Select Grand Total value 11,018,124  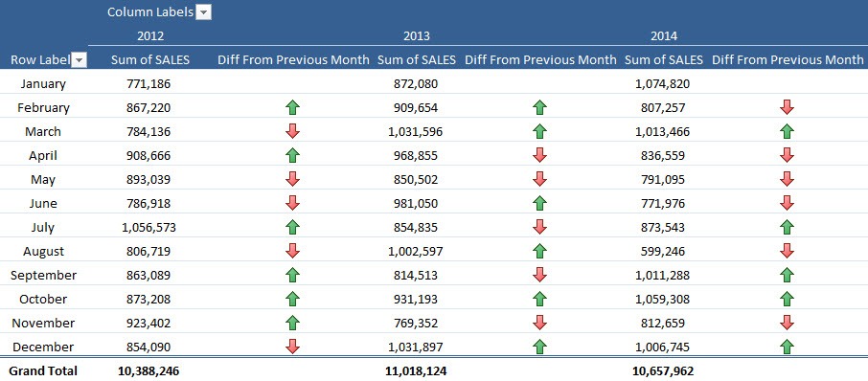coord(416,371)
